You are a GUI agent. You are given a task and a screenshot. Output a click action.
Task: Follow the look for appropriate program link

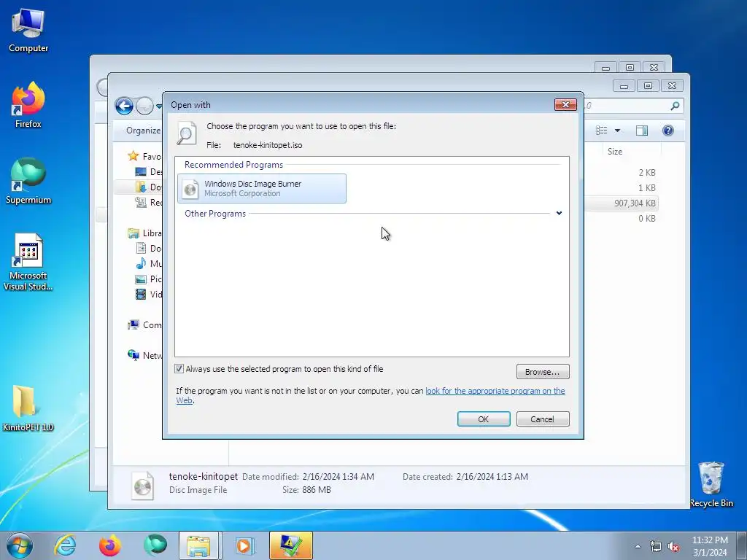[495, 391]
